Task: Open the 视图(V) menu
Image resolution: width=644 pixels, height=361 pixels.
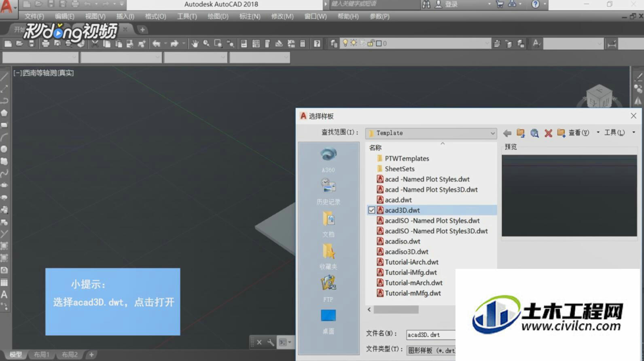Action: point(95,17)
